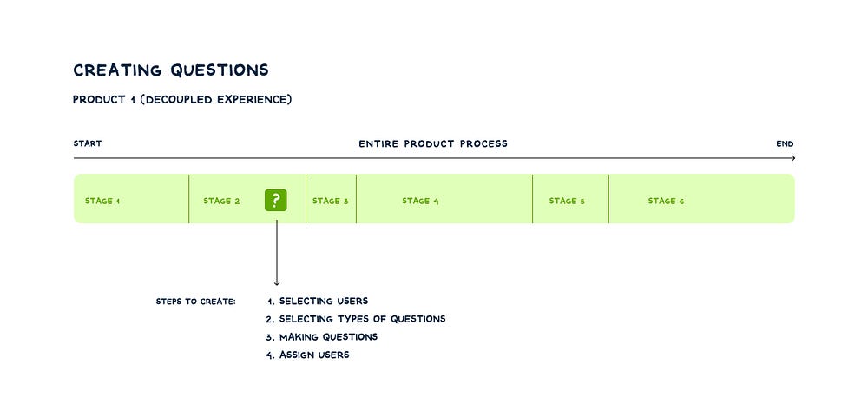Click Product 1 (Decoupled Experience) subtitle
Image resolution: width=868 pixels, height=411 pixels.
182,100
